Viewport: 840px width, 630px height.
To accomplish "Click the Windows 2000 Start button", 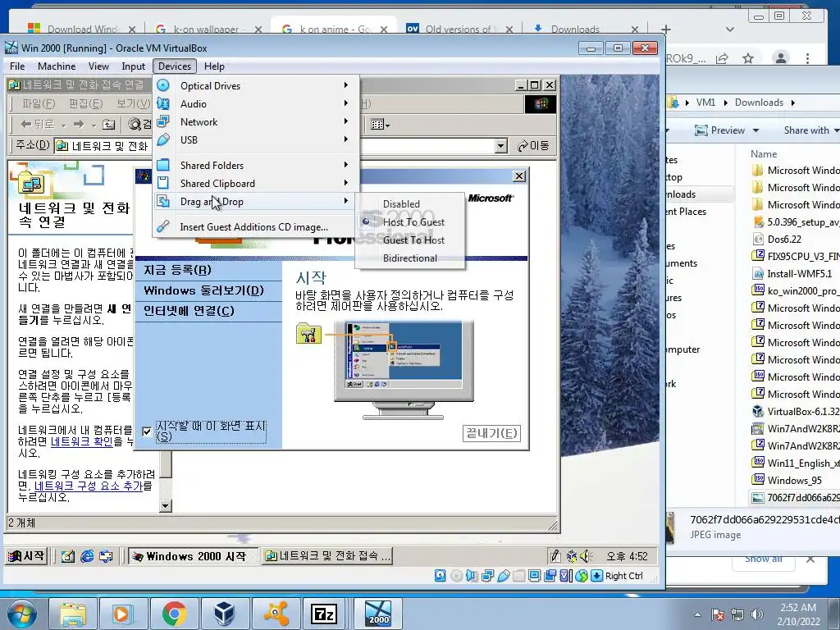I will coord(26,556).
